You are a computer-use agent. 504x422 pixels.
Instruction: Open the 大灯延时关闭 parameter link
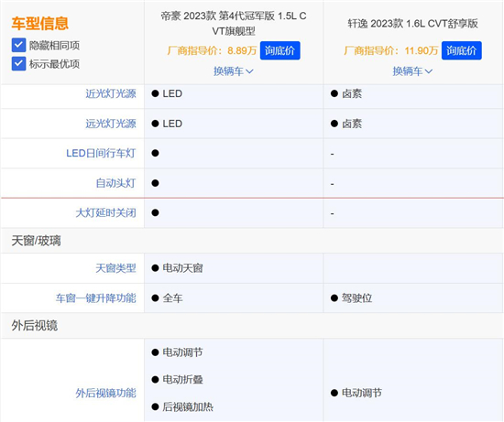105,212
